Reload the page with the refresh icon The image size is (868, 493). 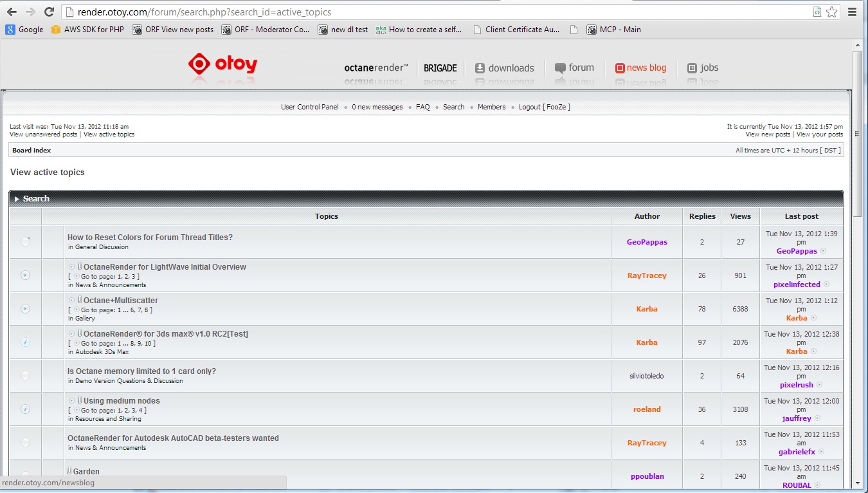click(49, 12)
